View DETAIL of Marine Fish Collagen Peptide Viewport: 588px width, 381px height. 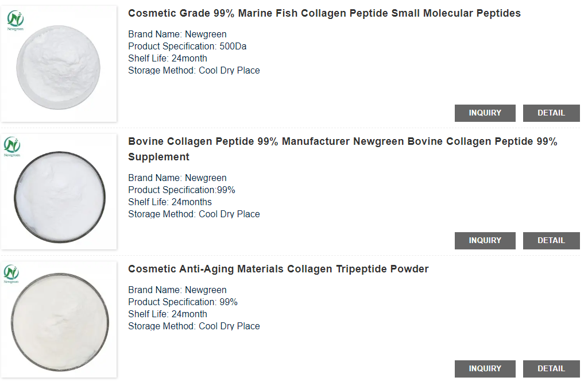[551, 113]
